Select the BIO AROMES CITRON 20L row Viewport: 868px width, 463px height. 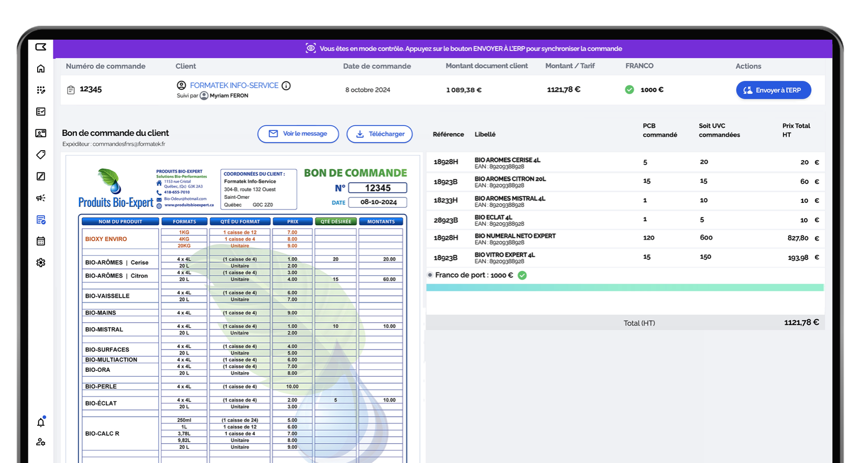[x=625, y=182]
